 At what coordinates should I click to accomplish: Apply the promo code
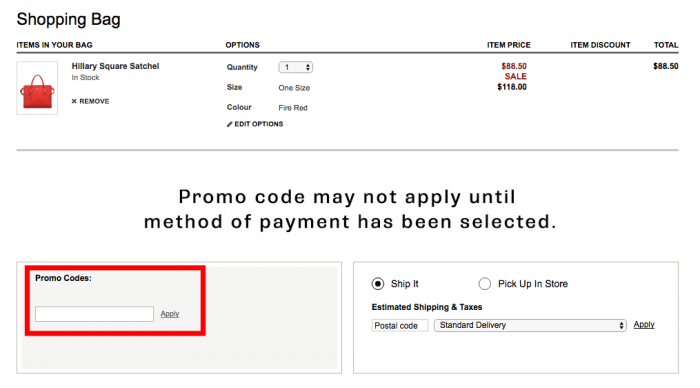pyautogui.click(x=170, y=314)
